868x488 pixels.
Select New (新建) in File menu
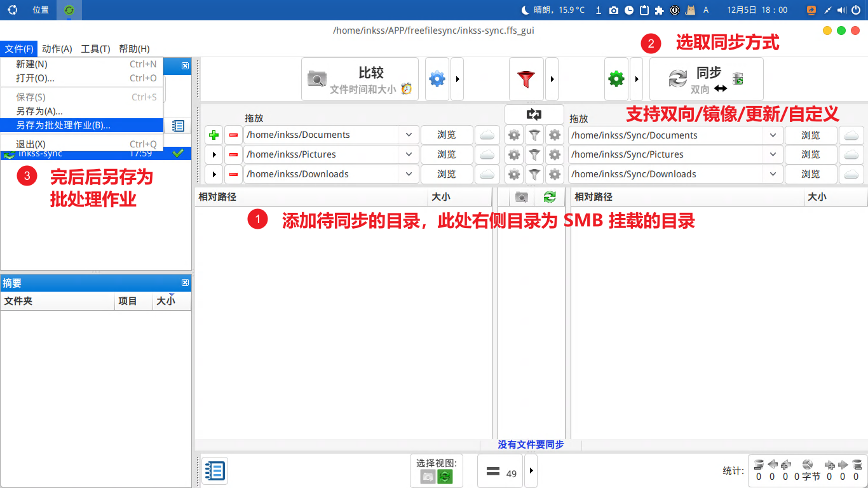click(x=82, y=64)
